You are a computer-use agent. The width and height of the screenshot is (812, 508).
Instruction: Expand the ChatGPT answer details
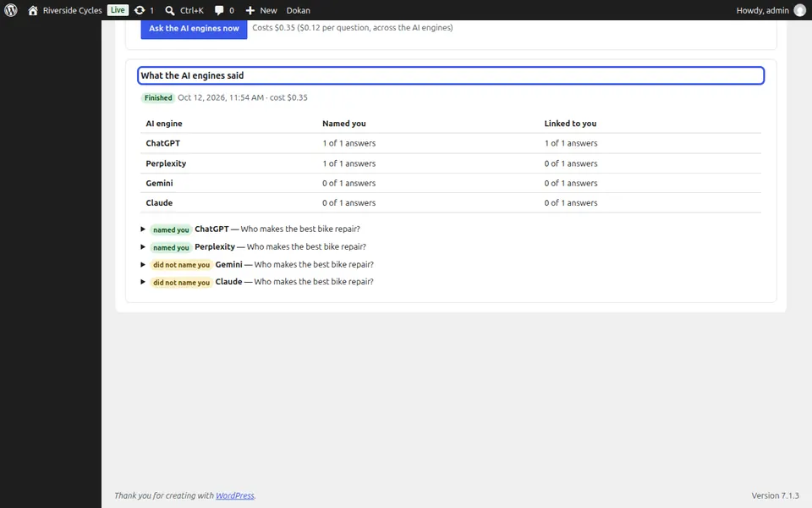tap(143, 229)
